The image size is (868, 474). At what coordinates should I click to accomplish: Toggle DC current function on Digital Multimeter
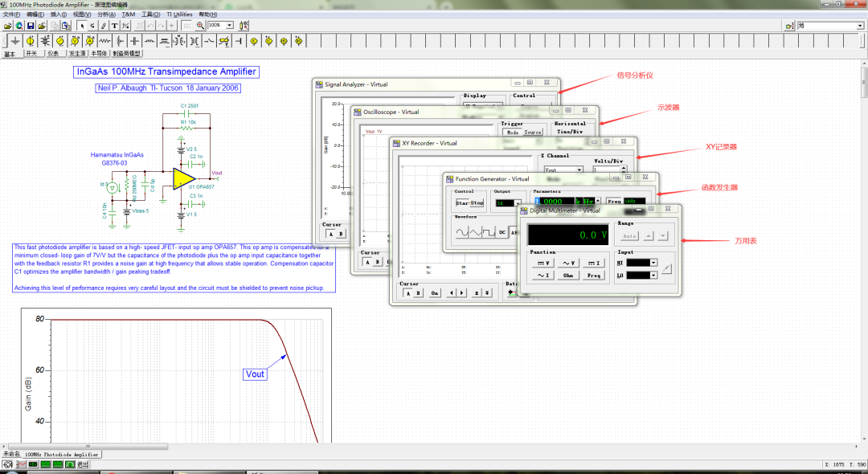coord(593,264)
